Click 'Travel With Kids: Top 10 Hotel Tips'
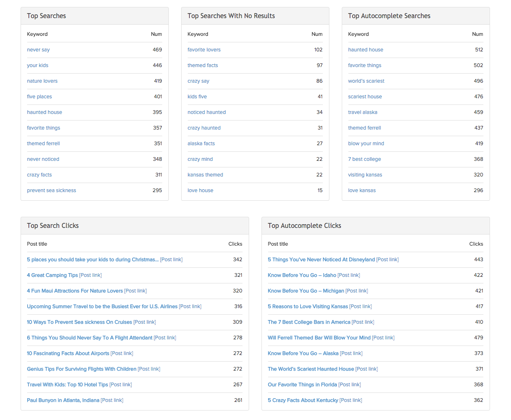Screen dimensions: 511x420 68,385
